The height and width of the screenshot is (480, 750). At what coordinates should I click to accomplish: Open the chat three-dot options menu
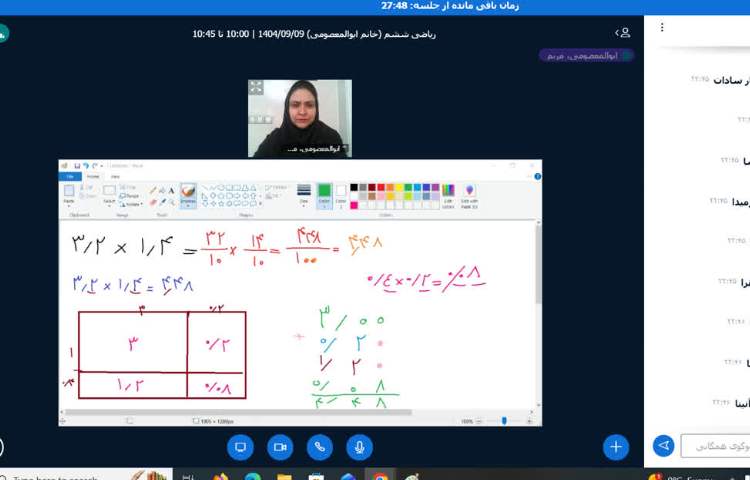(662, 28)
